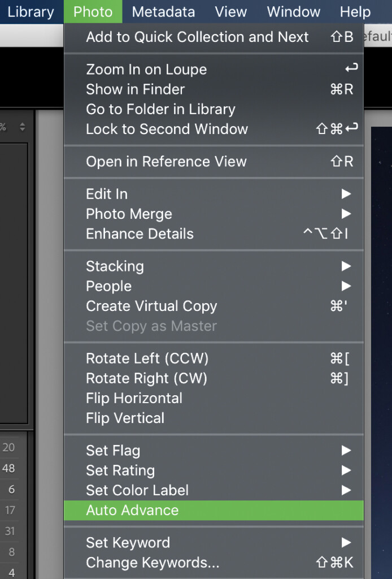Choose Enhance Details
Image resolution: width=392 pixels, height=579 pixels.
point(214,234)
